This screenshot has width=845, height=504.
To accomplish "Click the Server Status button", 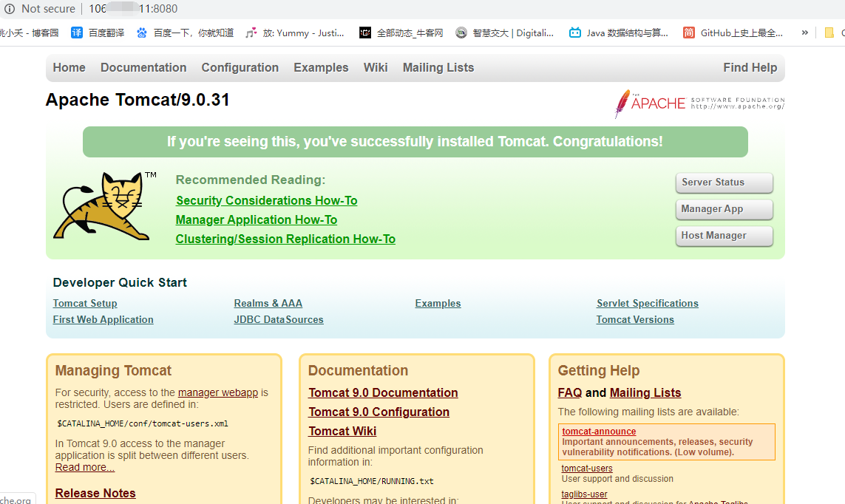I will coord(724,183).
